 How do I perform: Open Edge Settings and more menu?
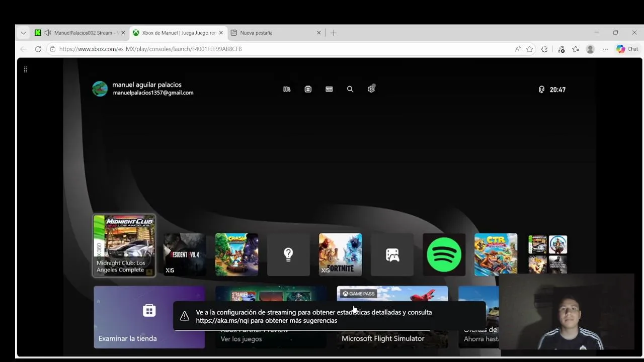[605, 49]
